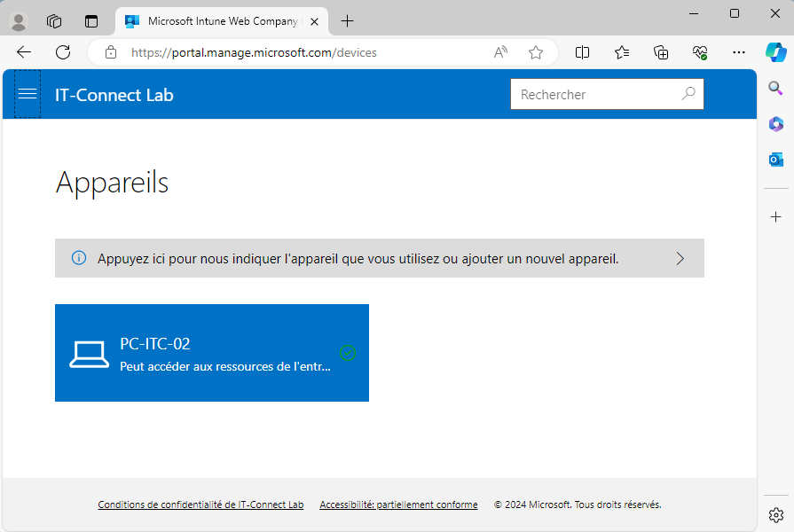The width and height of the screenshot is (794, 532).
Task: Open Conditions de confidentialité de IT-Connect Lab
Action: coord(200,504)
